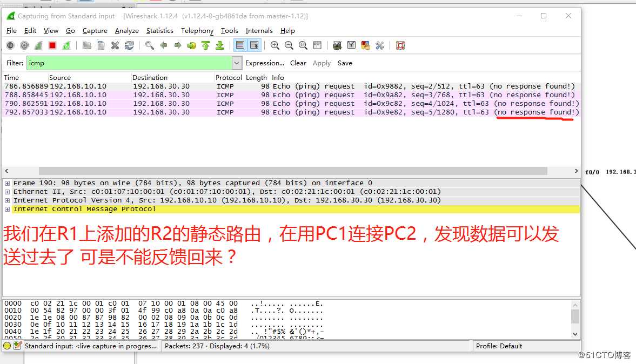Jump to the last packet
Screen dimensions: 636x364
(220, 45)
